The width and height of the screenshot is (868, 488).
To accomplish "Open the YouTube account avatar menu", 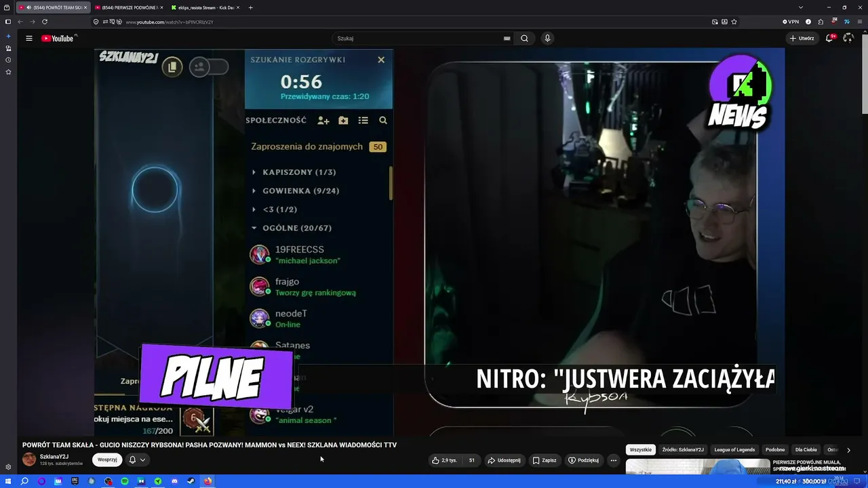I will (x=848, y=39).
